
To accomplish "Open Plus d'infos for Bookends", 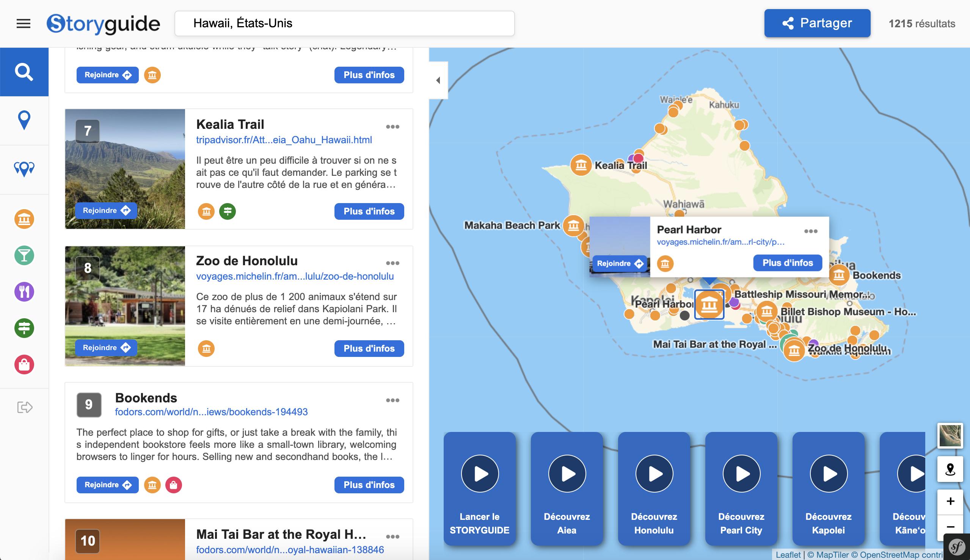I will [x=369, y=485].
